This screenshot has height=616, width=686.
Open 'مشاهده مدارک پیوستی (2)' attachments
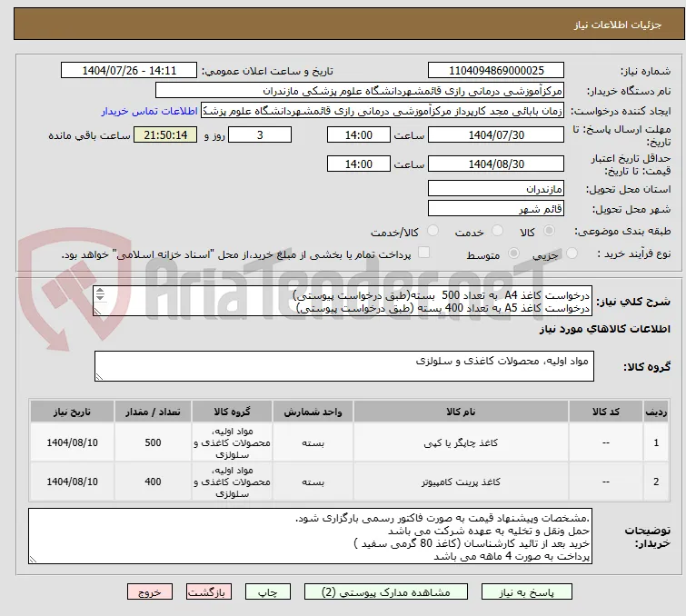385,592
